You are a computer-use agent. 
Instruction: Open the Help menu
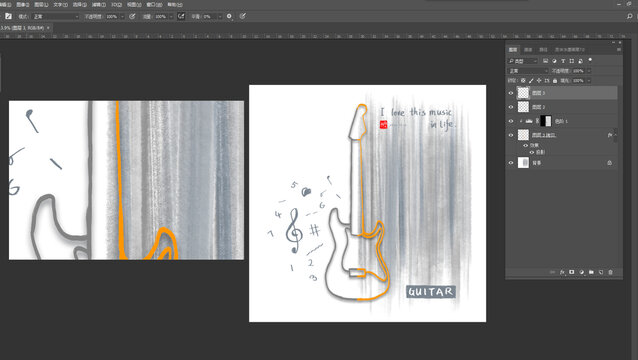[175, 4]
